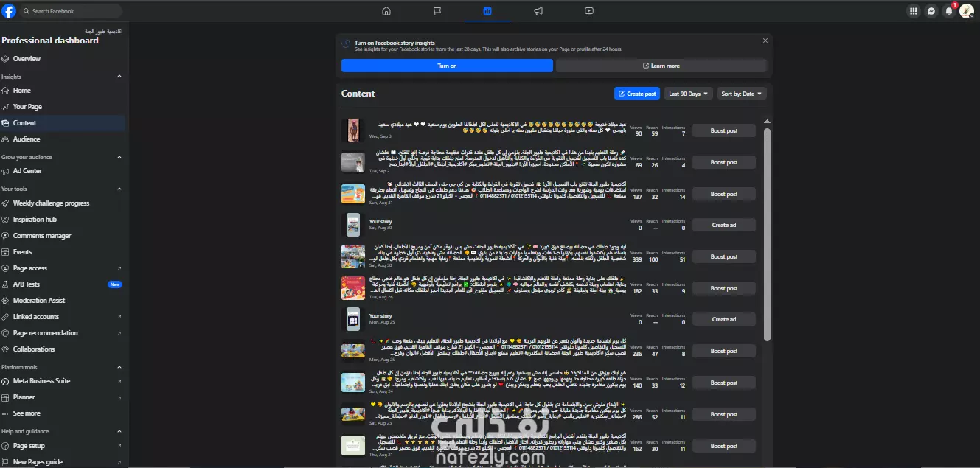Collapse the Platform tools section

[x=119, y=367]
